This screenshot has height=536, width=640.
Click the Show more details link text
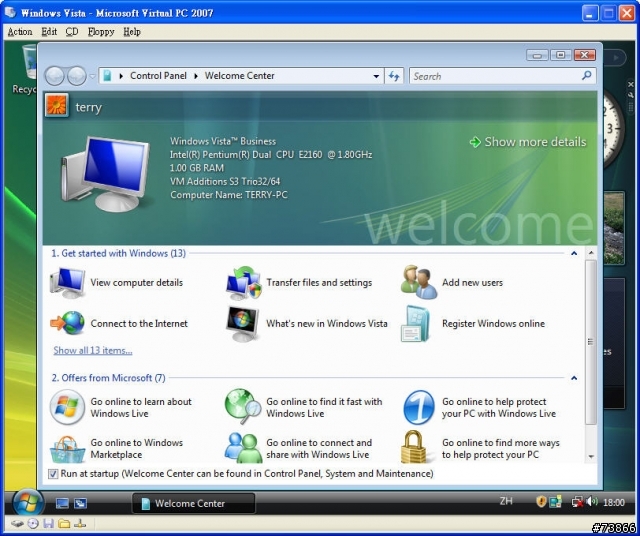tap(535, 142)
